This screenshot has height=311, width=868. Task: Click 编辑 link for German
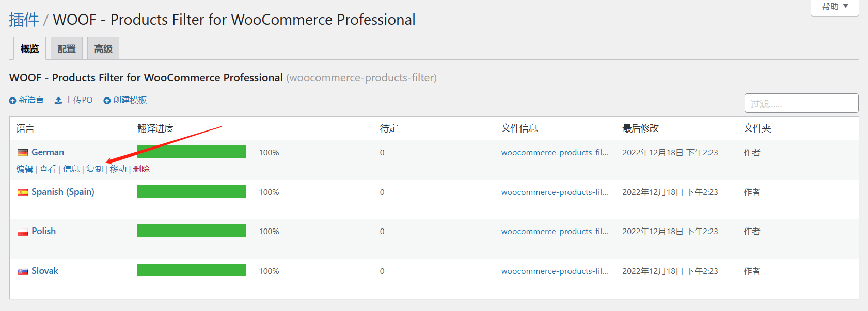tap(24, 169)
